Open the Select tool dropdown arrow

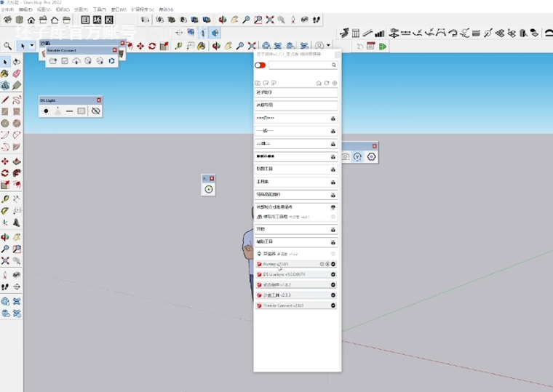pos(32,46)
